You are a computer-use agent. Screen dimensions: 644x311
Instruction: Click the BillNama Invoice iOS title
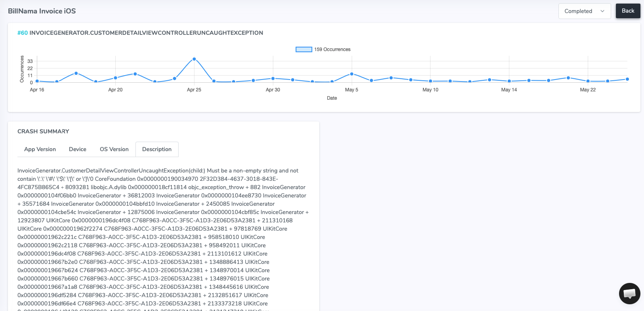click(x=42, y=11)
